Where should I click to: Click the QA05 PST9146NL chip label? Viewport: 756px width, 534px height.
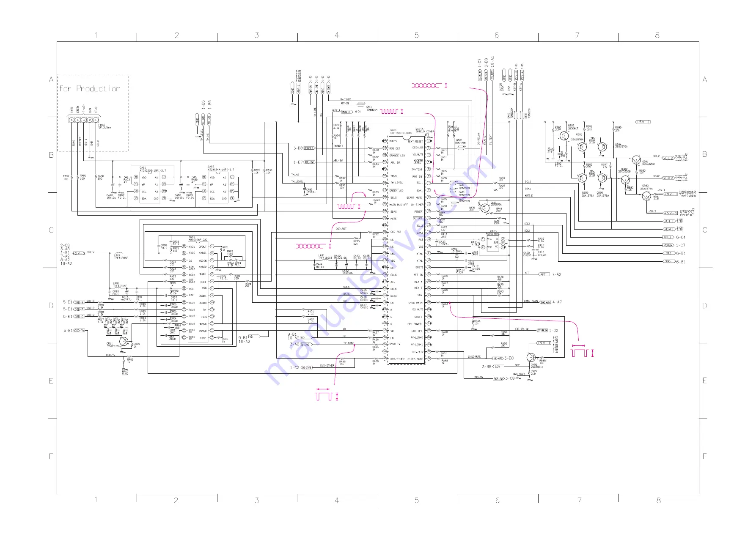[492, 233]
